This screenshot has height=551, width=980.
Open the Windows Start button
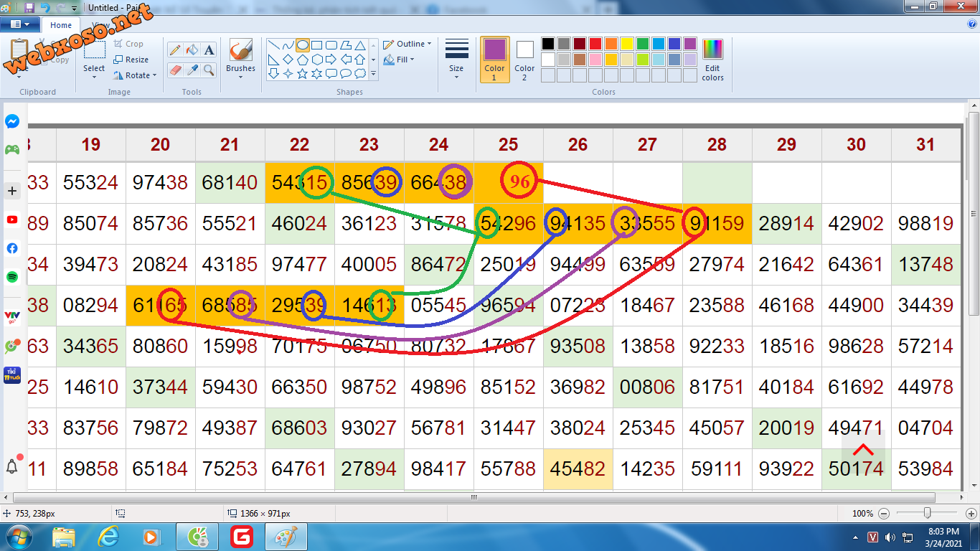pyautogui.click(x=19, y=537)
